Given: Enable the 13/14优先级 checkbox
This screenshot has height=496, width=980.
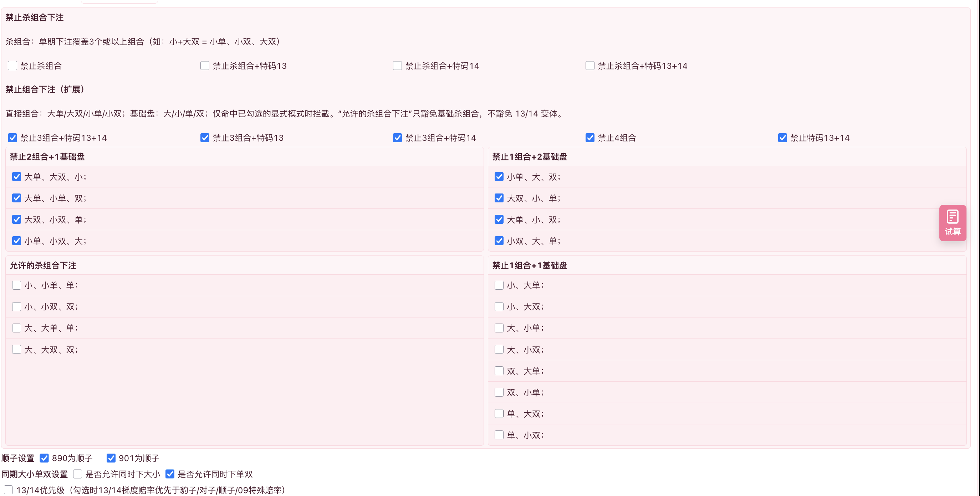Looking at the screenshot, I should pos(8,490).
